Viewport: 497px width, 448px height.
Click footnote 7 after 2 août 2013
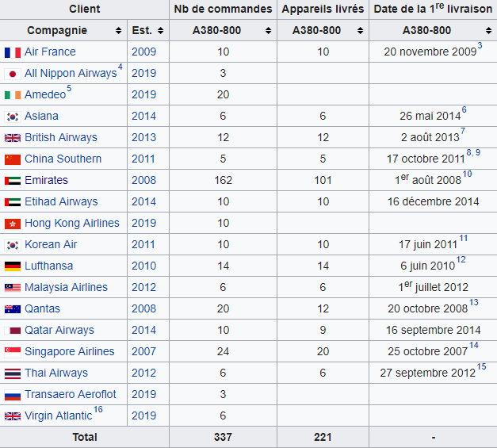coord(463,131)
